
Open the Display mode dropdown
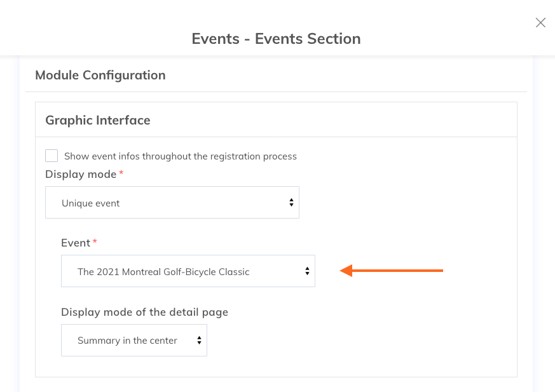172,203
